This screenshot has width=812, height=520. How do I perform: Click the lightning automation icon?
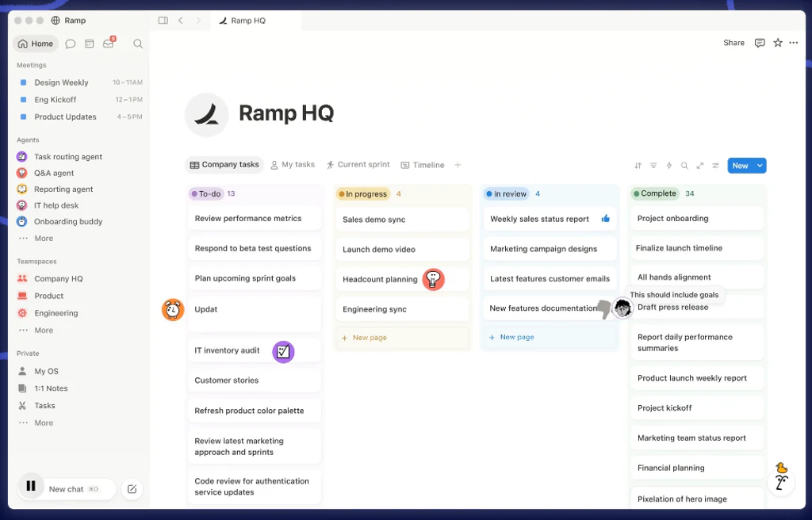coord(669,166)
